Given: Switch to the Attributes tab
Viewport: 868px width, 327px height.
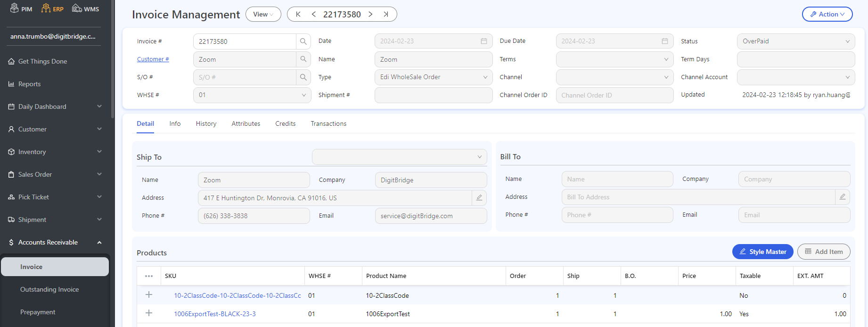Looking at the screenshot, I should pyautogui.click(x=246, y=123).
